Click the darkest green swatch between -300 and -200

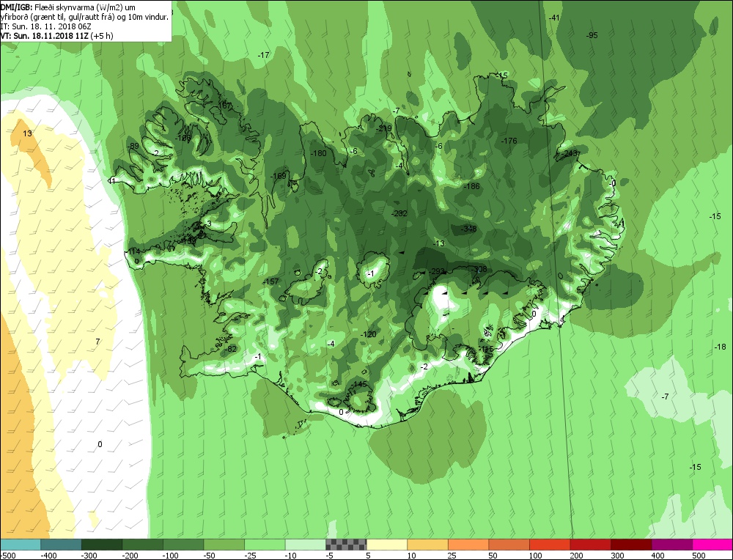pyautogui.click(x=101, y=545)
